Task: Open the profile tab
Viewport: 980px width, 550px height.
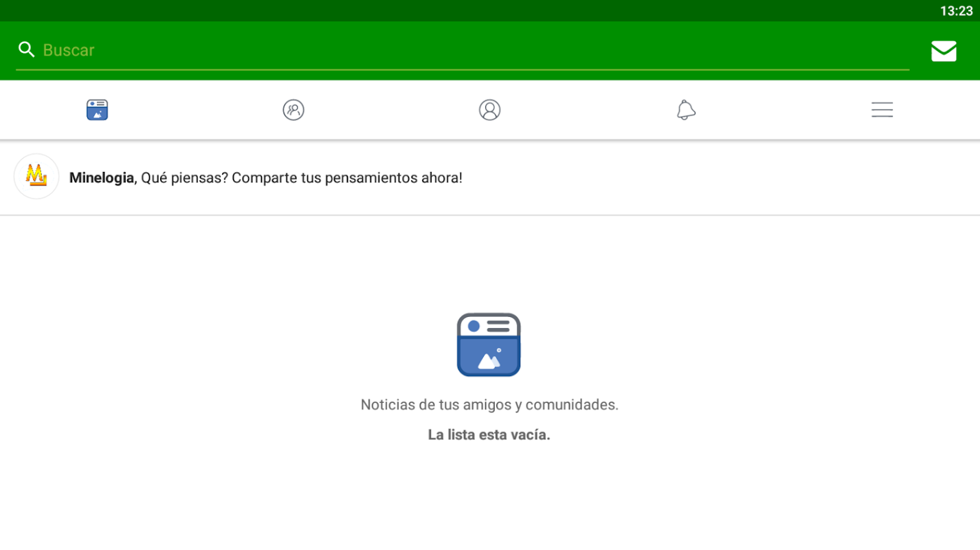Action: point(489,110)
